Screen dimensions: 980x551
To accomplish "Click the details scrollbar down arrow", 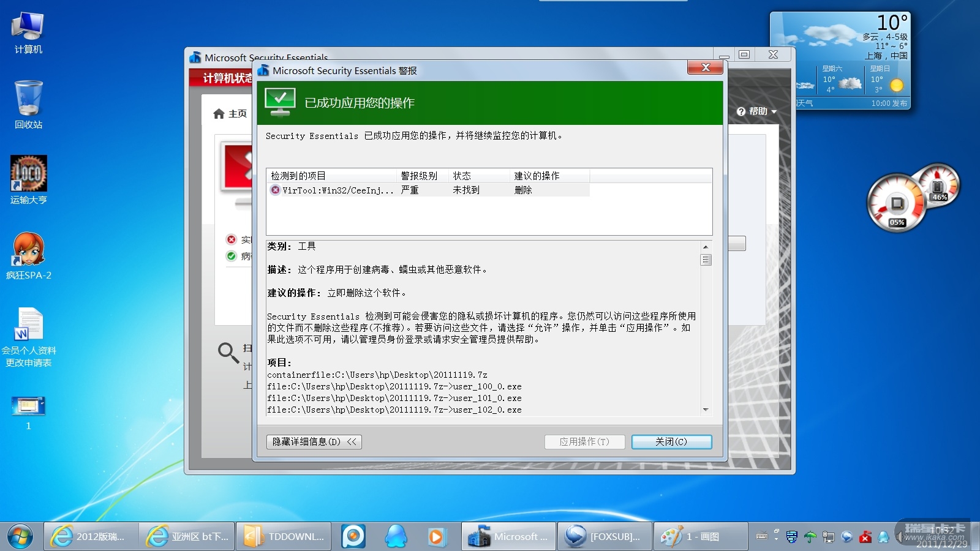I will point(706,410).
